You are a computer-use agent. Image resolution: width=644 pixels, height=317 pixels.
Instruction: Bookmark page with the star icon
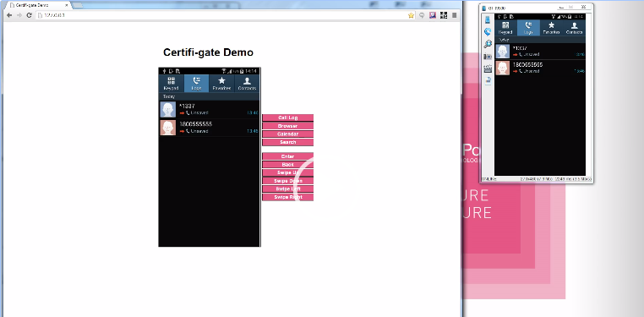(x=411, y=15)
